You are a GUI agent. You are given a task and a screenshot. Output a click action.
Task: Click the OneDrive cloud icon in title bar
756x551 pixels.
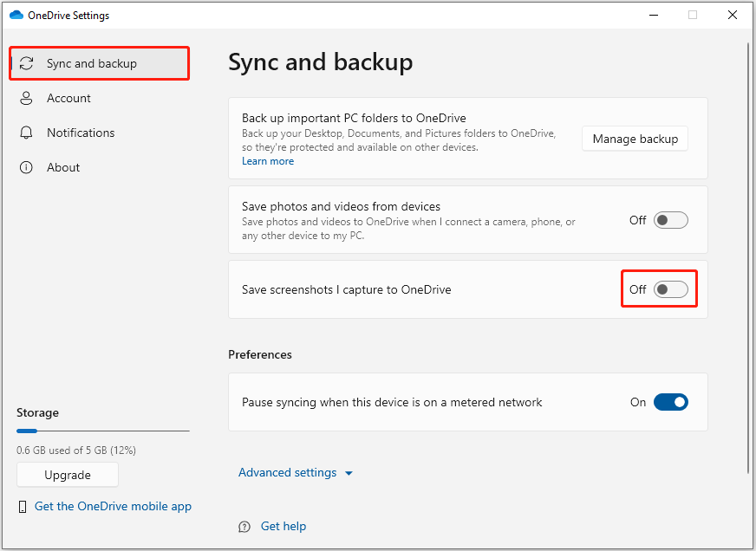point(16,15)
